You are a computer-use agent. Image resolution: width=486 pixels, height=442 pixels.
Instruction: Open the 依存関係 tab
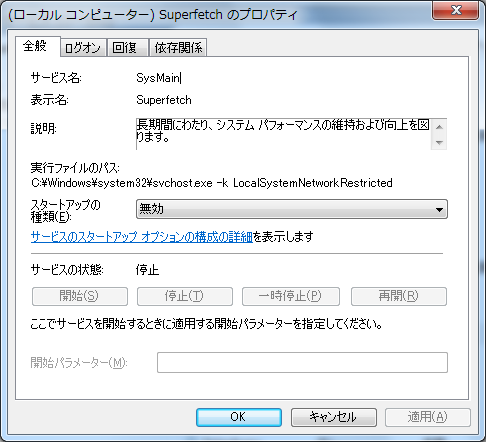178,48
